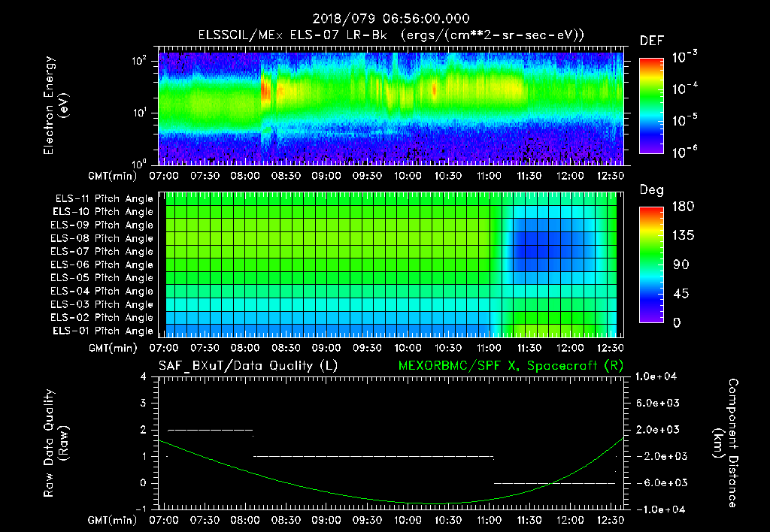Click the ELS-10 Pitch Angle row label
This screenshot has height=532, width=770.
click(x=103, y=212)
